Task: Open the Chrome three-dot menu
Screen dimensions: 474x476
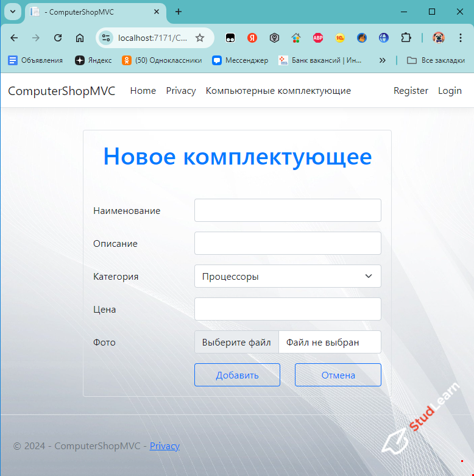Action: point(461,38)
